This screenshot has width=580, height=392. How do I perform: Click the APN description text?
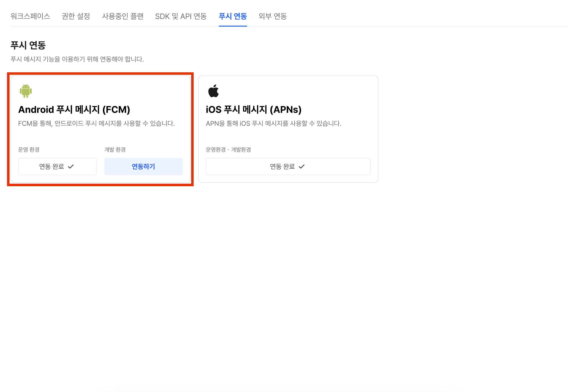coord(273,123)
